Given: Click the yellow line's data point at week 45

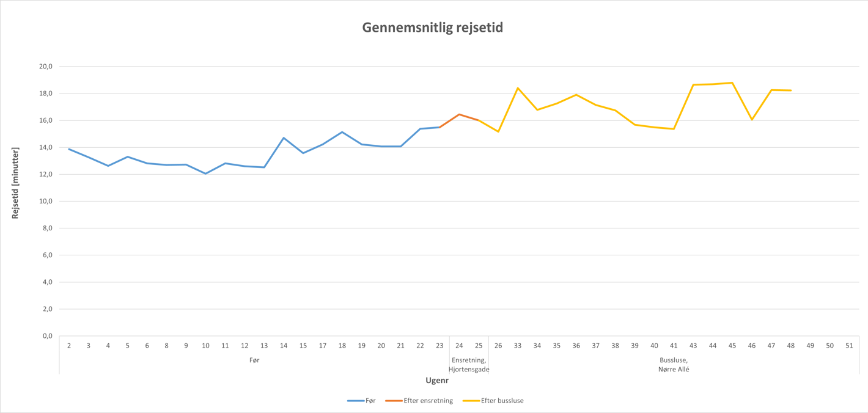Looking at the screenshot, I should (x=732, y=82).
